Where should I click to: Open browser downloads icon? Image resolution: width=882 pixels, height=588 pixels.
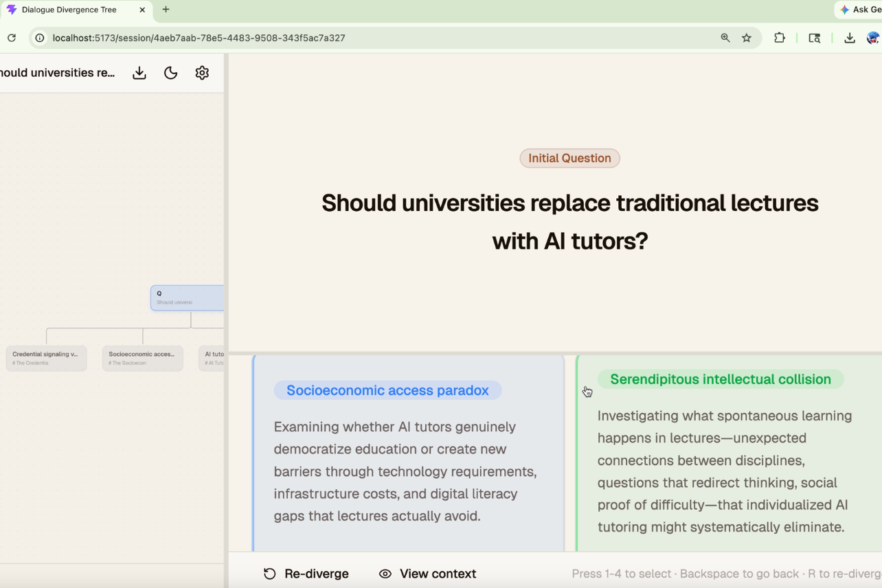[850, 38]
